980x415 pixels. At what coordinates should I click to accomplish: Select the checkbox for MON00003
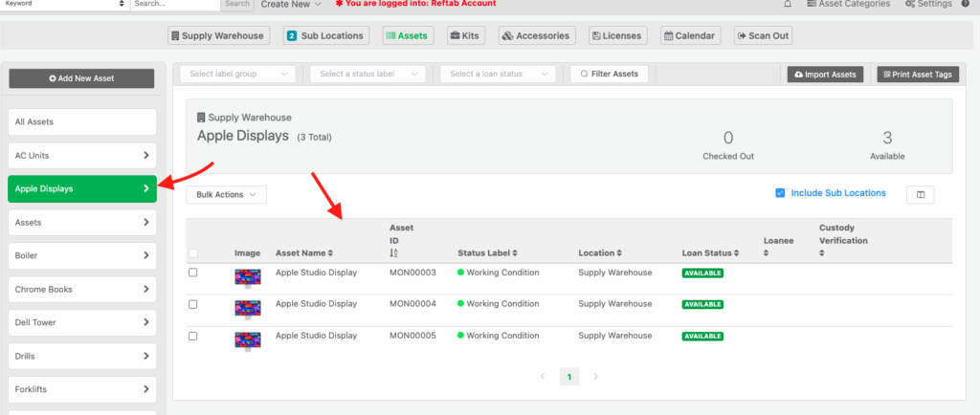click(193, 273)
